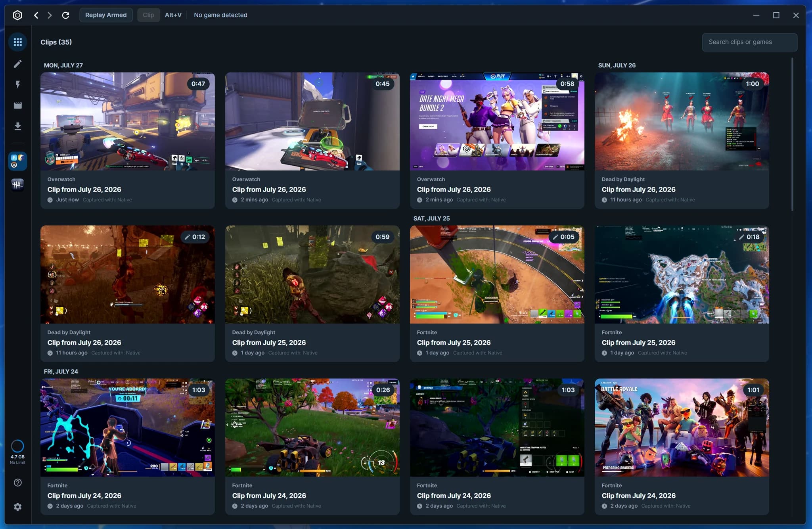812x529 pixels.
Task: Open the 0:47 Overwatch clip thumbnail
Action: tap(128, 121)
